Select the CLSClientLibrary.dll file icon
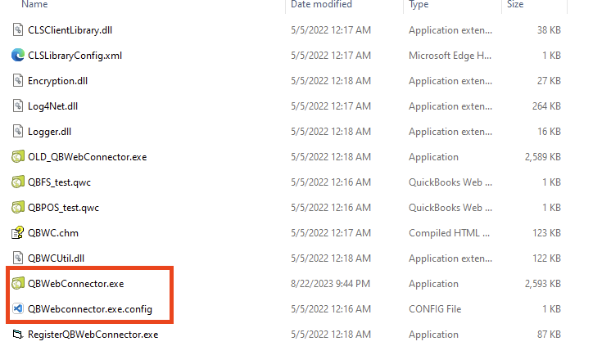 tap(18, 30)
